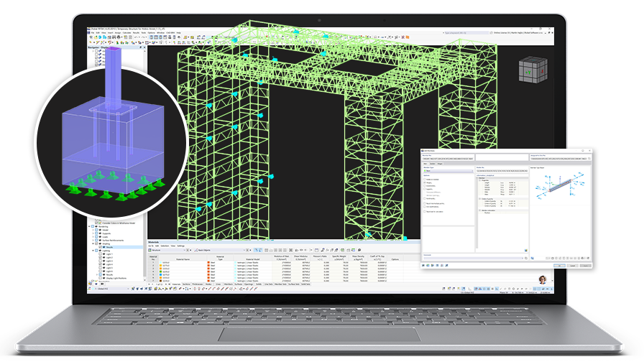Click OK in the Edit Members dialog
The width and height of the screenshot is (644, 362).
click(x=559, y=266)
